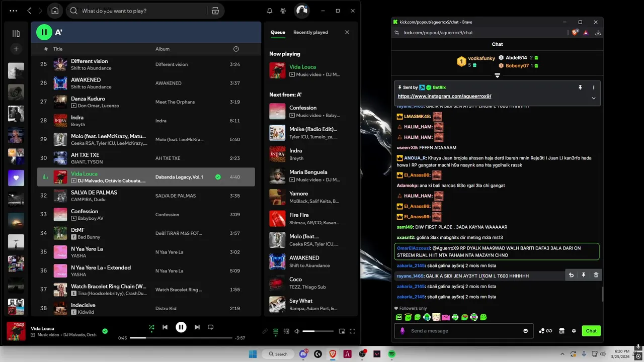644x362 pixels.
Task: Open Discord from the taskbar
Action: (303, 354)
